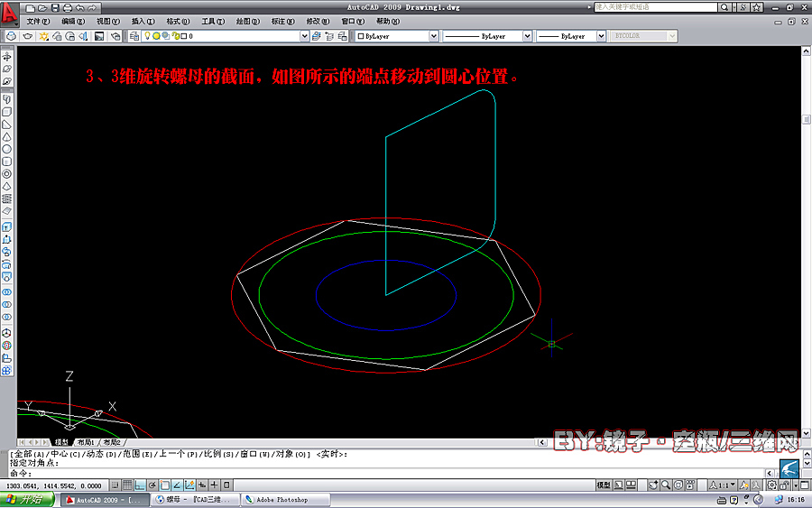
Task: Open the Layer Properties Manager icon
Action: pyautogui.click(x=134, y=36)
